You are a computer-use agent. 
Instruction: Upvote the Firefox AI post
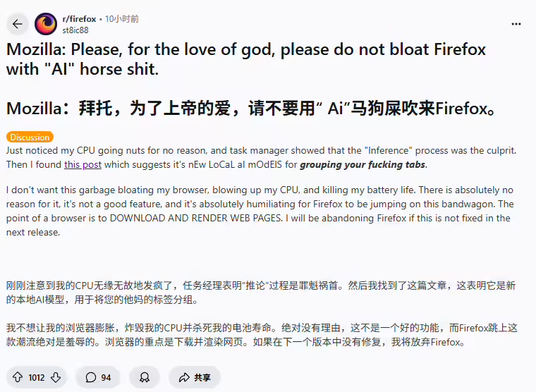[18, 377]
